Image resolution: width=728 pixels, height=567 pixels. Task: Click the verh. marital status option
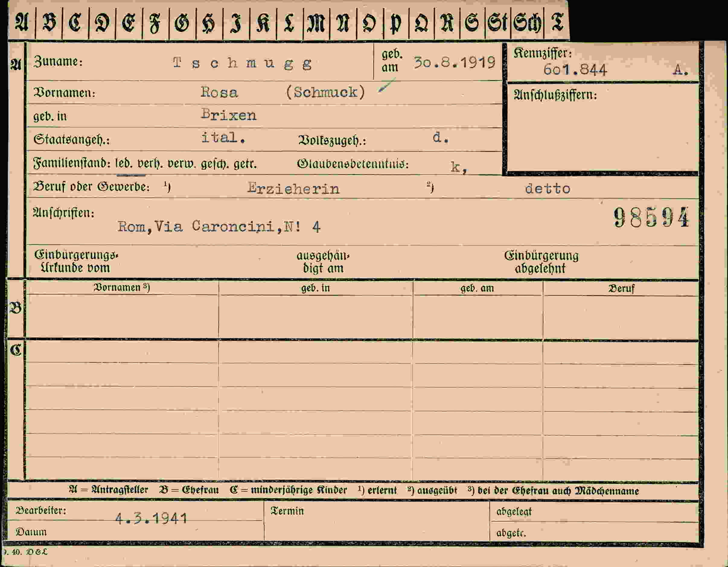click(x=150, y=163)
